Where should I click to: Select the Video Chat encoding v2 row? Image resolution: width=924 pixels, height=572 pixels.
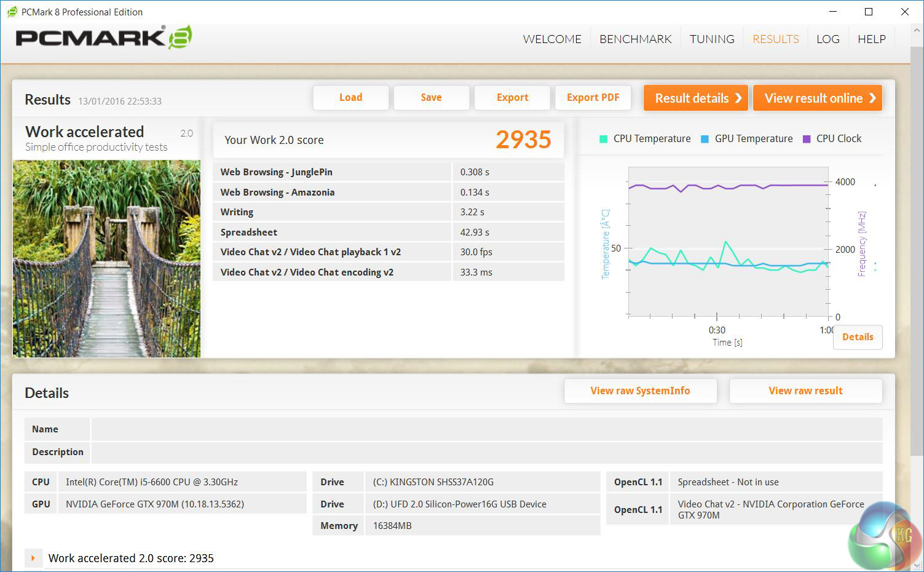point(389,272)
